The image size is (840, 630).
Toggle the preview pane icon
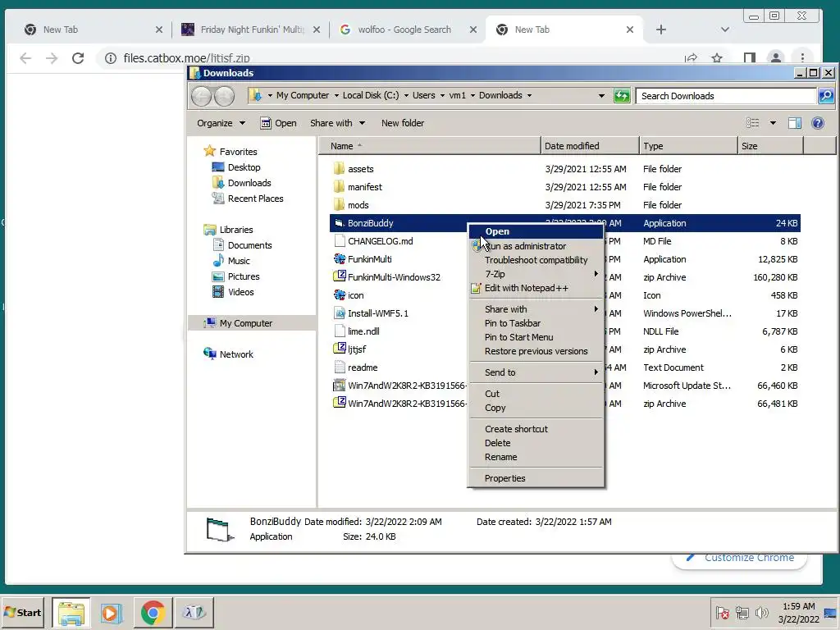[x=794, y=123]
